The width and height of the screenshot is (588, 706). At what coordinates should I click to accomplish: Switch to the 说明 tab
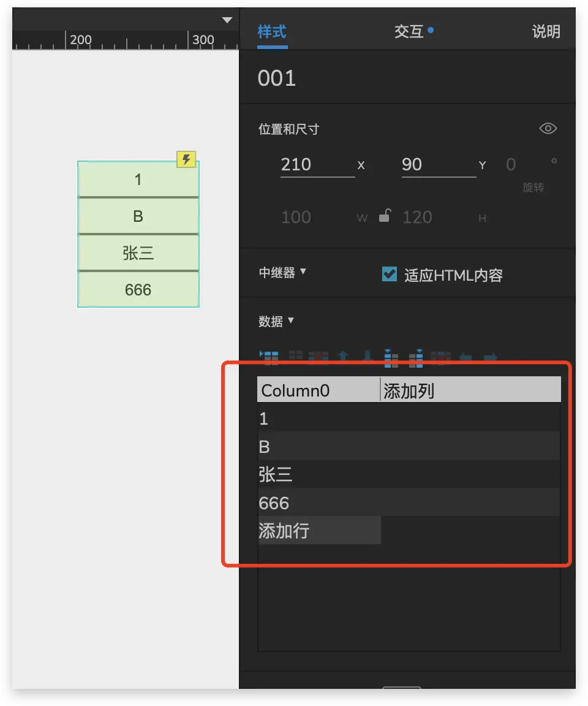(x=546, y=31)
